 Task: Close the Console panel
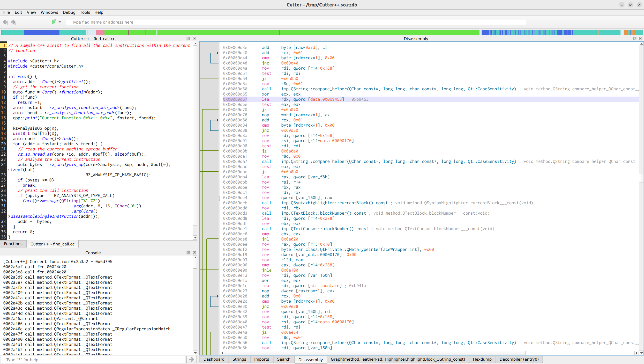[194, 253]
